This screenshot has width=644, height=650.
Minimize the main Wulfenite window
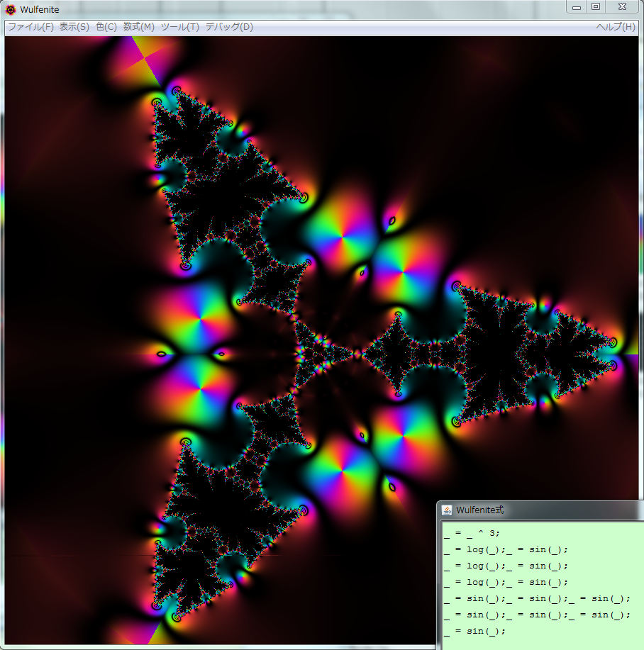pos(577,7)
